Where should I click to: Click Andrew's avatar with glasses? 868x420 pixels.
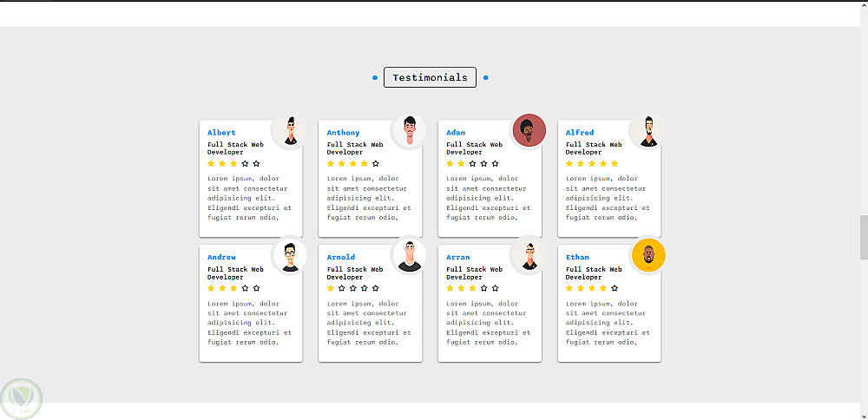289,256
